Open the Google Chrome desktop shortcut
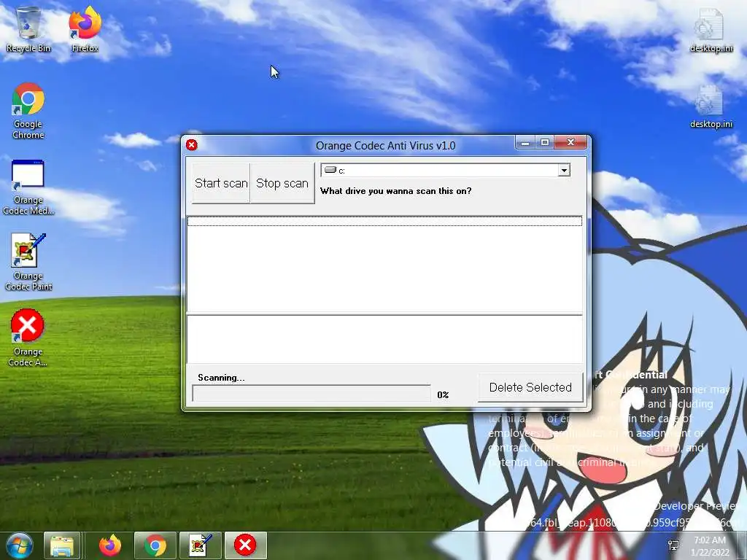Screen dimensions: 747x560 [28, 111]
